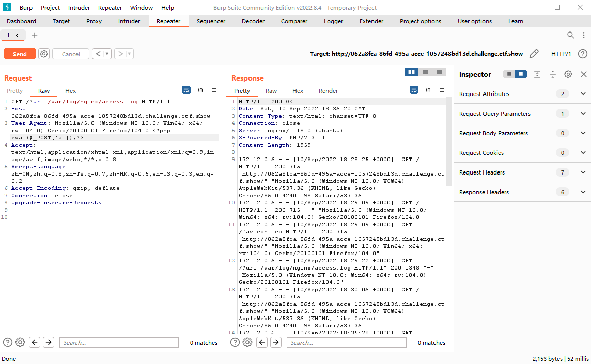Open search settings gear below Response pane
The image size is (591, 364).
click(247, 342)
